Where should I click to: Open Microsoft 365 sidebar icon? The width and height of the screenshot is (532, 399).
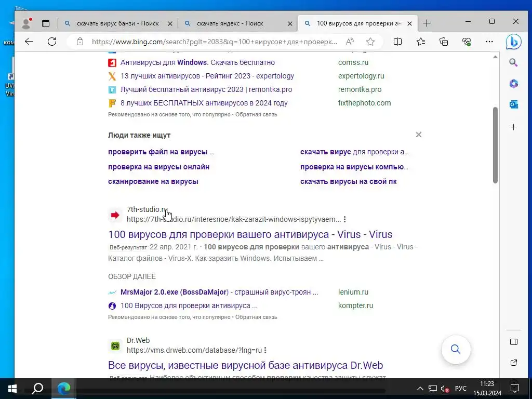[x=513, y=84]
